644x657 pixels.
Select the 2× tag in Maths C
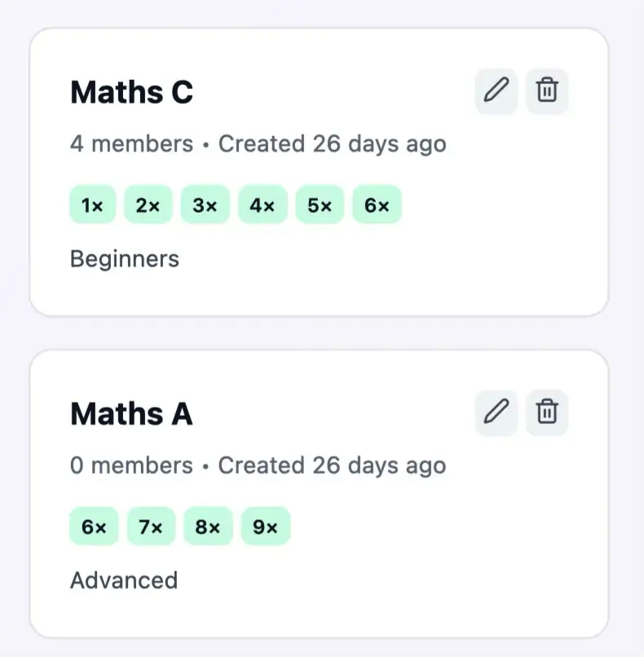[148, 205]
